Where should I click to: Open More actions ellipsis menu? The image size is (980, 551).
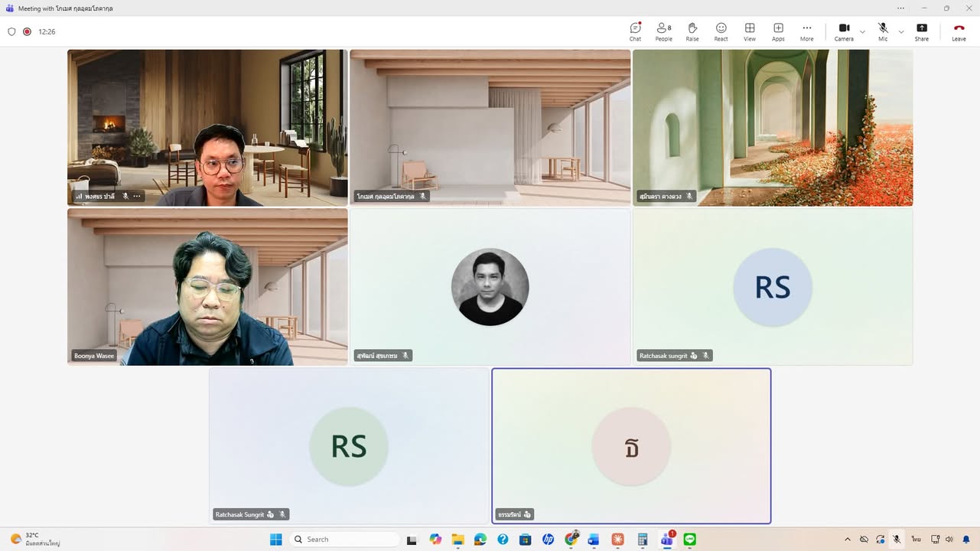(807, 31)
